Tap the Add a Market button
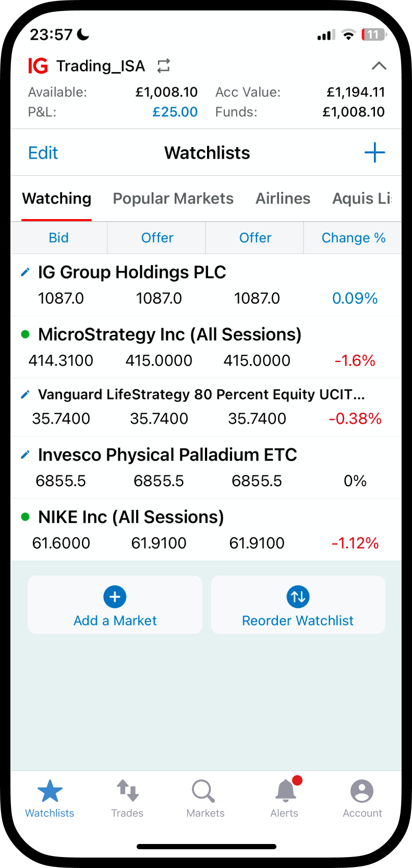The image size is (412, 868). tap(115, 605)
